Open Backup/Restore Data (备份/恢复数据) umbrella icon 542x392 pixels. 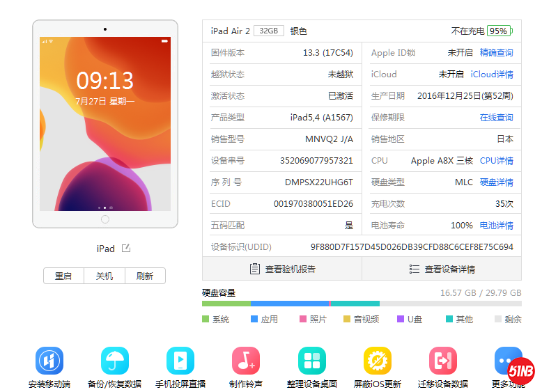pos(115,361)
